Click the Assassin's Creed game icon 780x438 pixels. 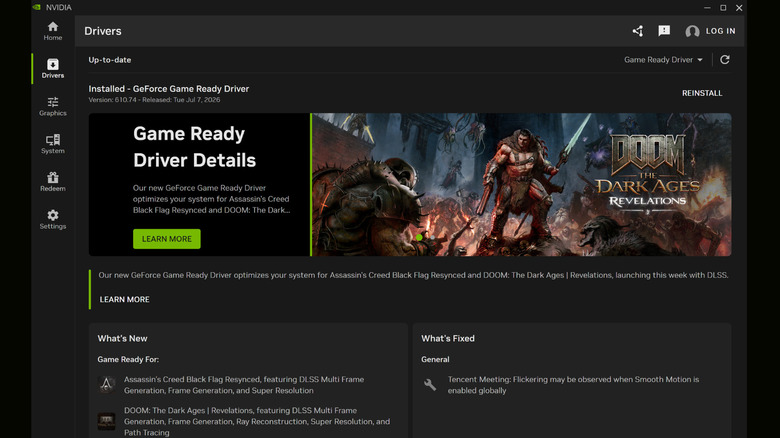point(106,384)
